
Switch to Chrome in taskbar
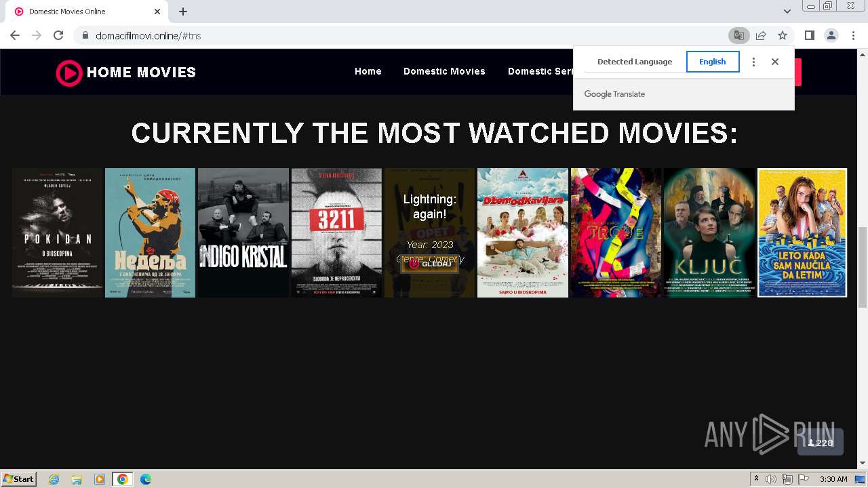123,479
